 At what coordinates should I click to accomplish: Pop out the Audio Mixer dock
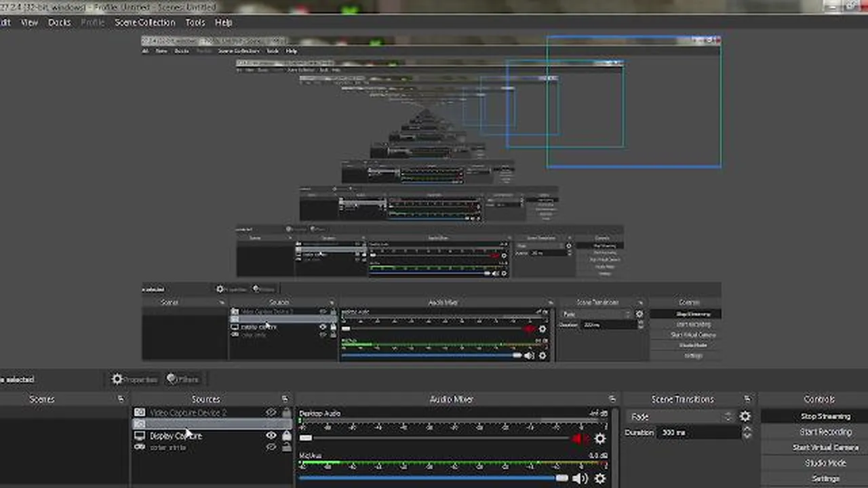612,399
